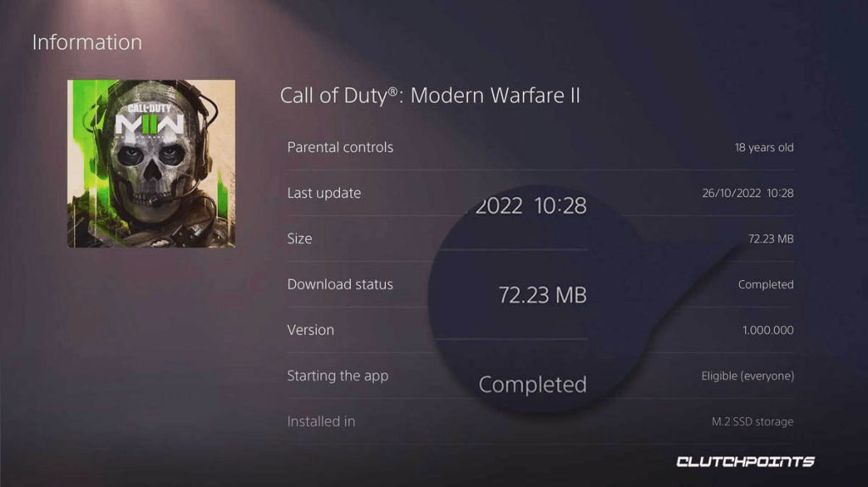Click the Download status row label
The image size is (868, 487).
point(340,284)
